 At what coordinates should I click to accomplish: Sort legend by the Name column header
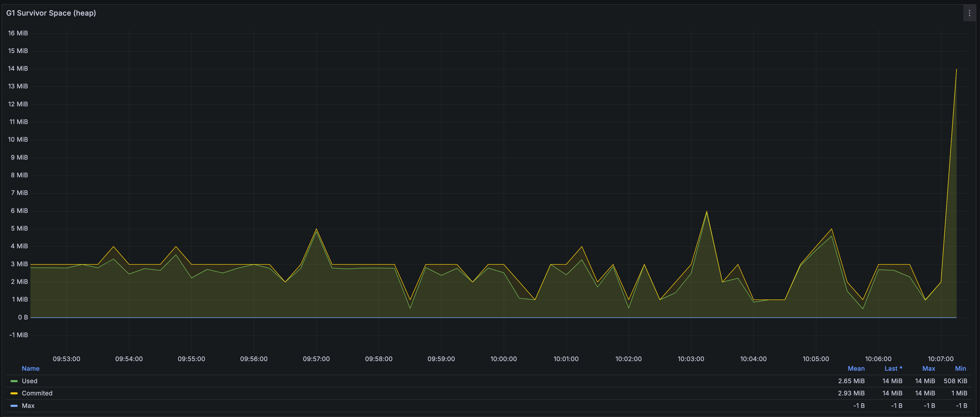click(x=30, y=368)
